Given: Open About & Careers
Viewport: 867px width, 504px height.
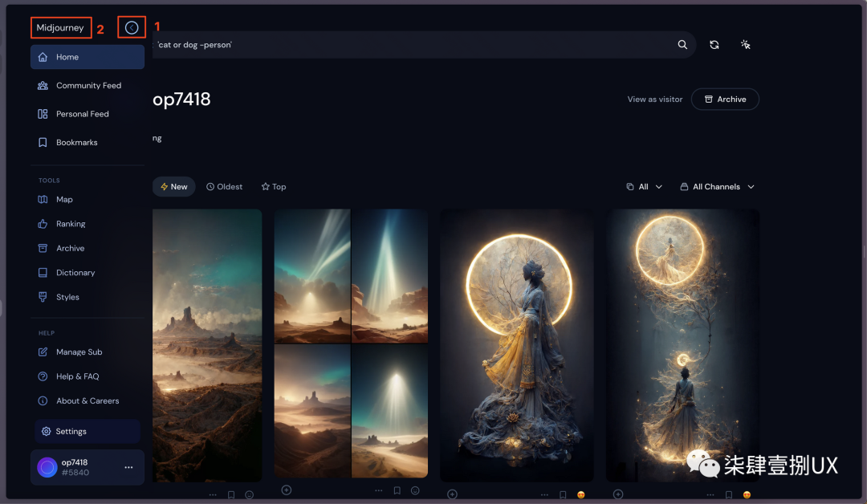Looking at the screenshot, I should tap(88, 400).
